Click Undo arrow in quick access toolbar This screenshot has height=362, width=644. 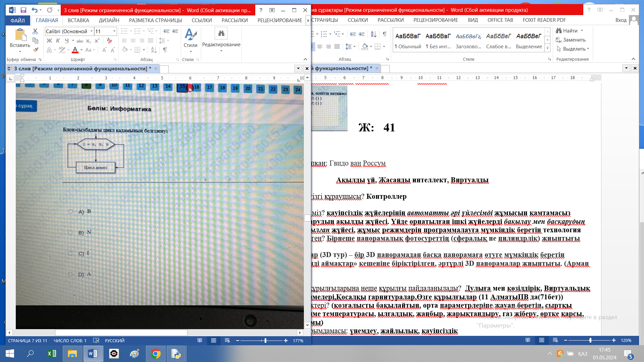pos(34,10)
